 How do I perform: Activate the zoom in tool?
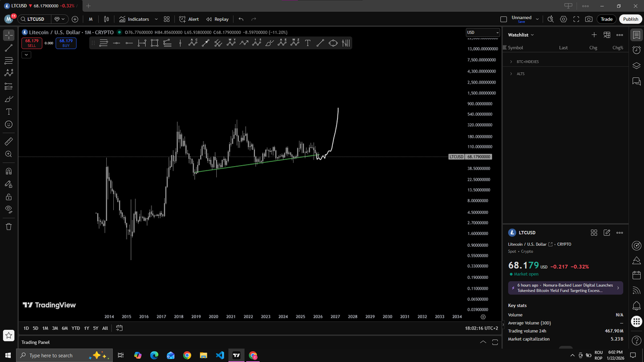click(9, 154)
